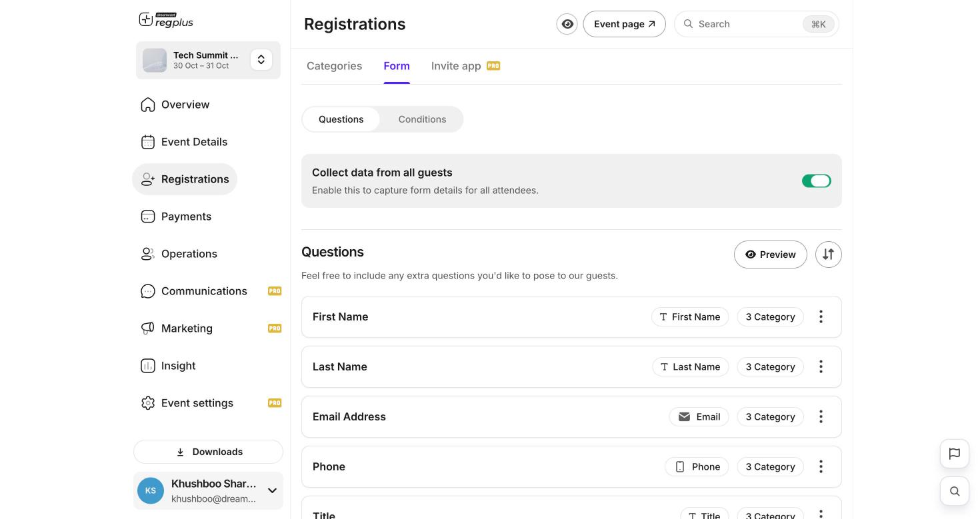Open the flag feedback floating button
The width and height of the screenshot is (980, 519).
pyautogui.click(x=955, y=454)
